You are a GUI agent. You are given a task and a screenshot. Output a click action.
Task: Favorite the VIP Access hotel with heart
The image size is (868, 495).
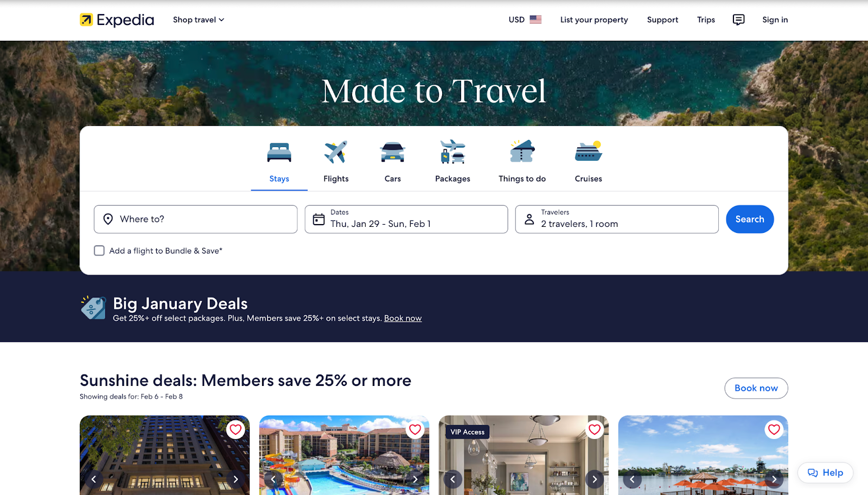(x=595, y=430)
